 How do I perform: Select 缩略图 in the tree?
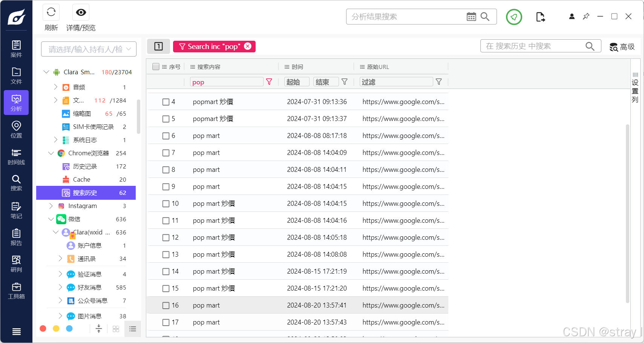(x=86, y=113)
